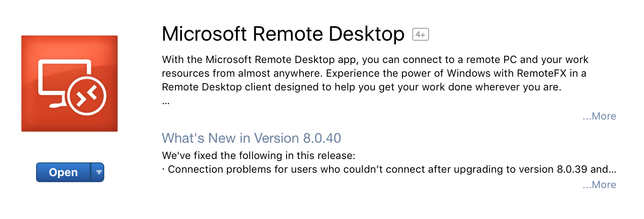Click the Connection problems bullet line

pos(389,169)
